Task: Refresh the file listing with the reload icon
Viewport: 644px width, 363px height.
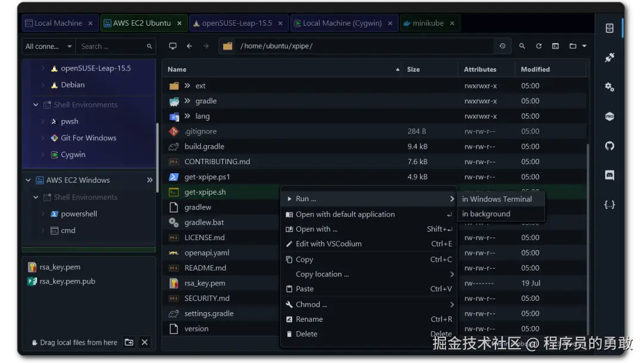Action: (x=538, y=45)
